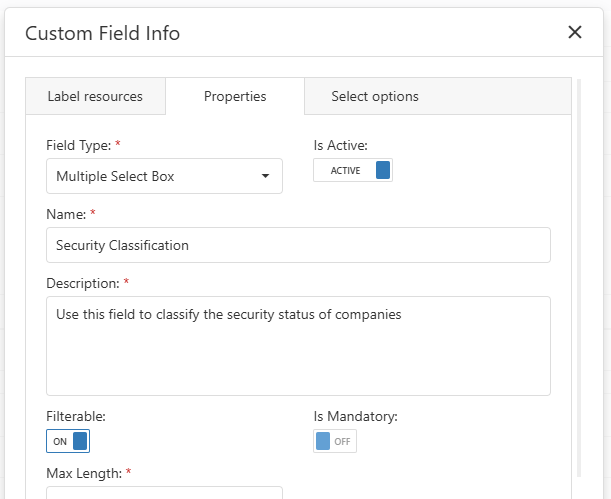Select the Properties tab
This screenshot has height=499, width=611.
(x=235, y=96)
